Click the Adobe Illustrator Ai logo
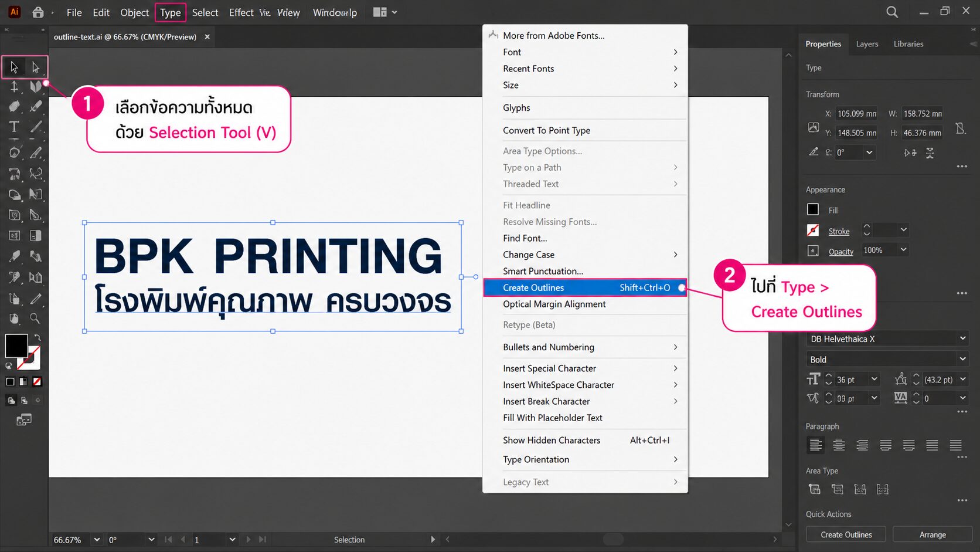The height and width of the screenshot is (552, 980). coord(15,12)
